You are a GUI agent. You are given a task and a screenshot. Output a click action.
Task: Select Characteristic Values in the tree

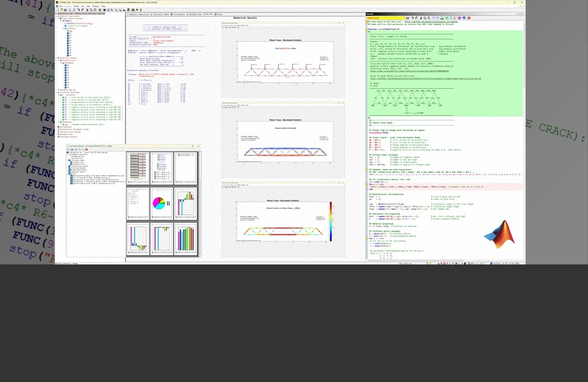pos(70,132)
